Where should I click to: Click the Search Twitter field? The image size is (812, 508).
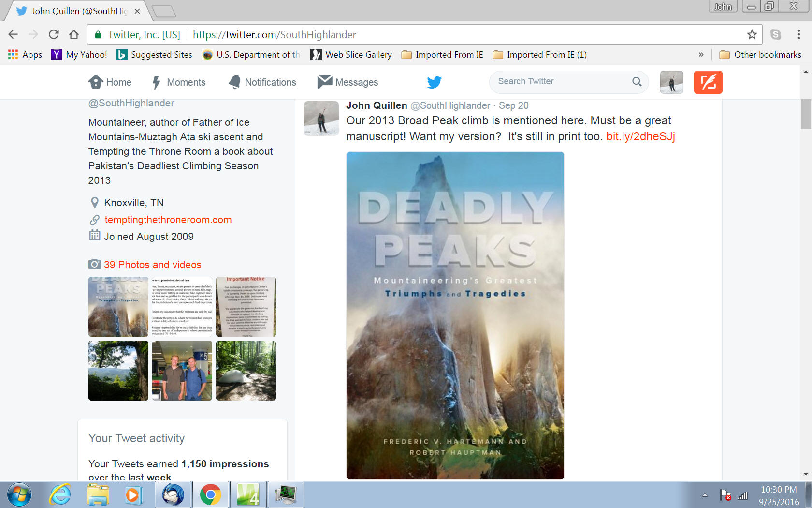[x=569, y=82]
